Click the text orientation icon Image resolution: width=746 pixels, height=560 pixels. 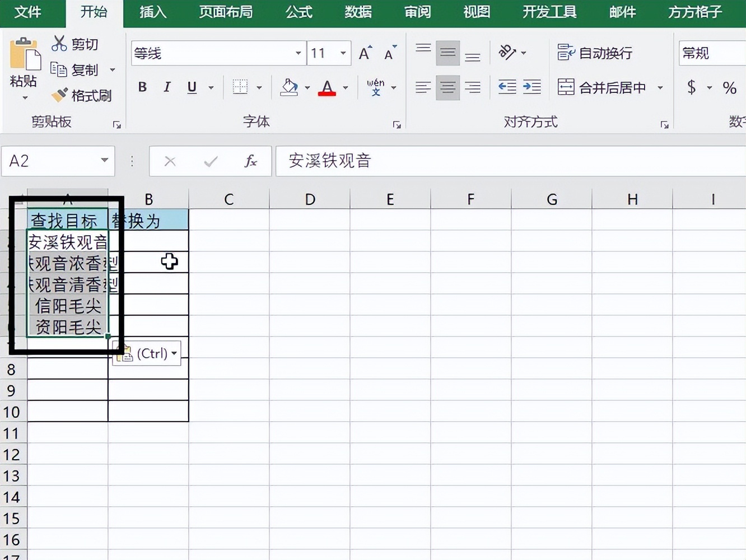(x=509, y=53)
